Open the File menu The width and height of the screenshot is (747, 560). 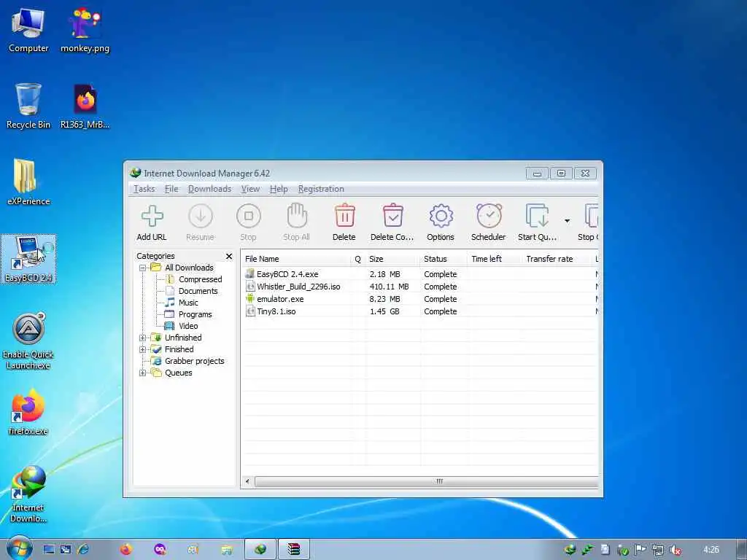[171, 189]
